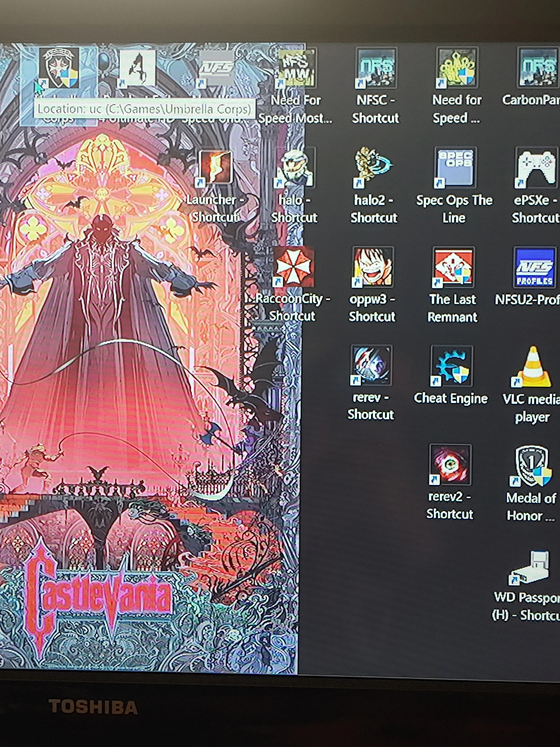
Task: Select the rerev2 - Shortcut eye icon
Action: pos(450,464)
